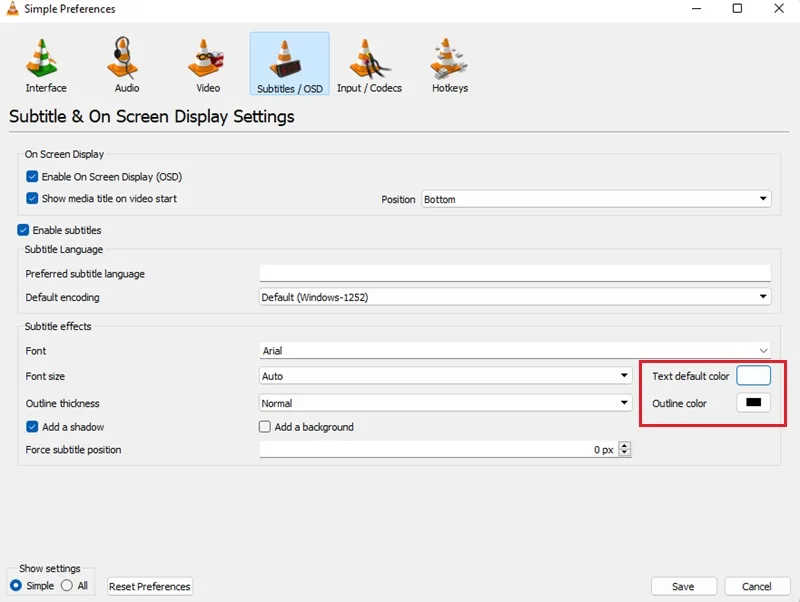Select the Simple show settings radio button
Viewport: 800px width, 602px height.
(x=16, y=585)
